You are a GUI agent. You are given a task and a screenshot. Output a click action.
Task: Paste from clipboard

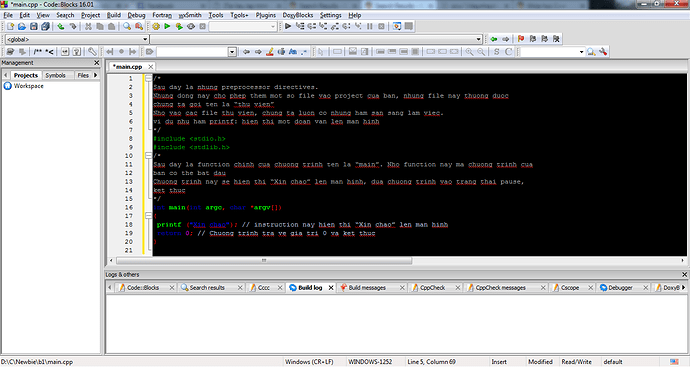pyautogui.click(x=111, y=26)
